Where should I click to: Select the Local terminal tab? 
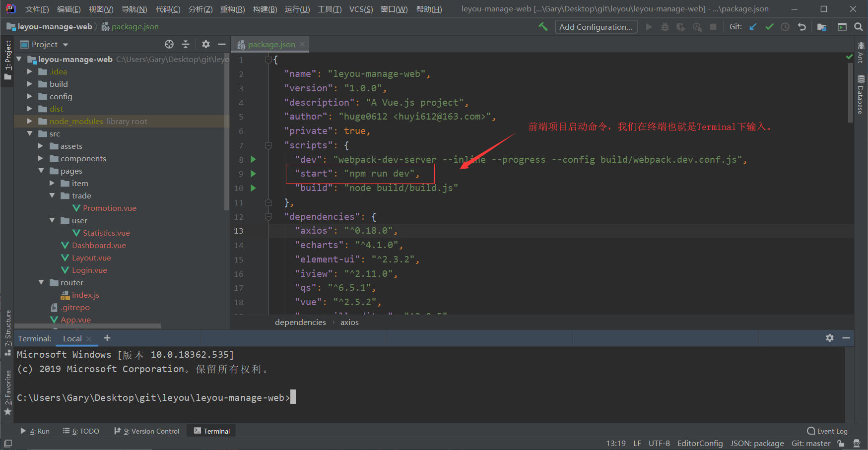(x=72, y=338)
